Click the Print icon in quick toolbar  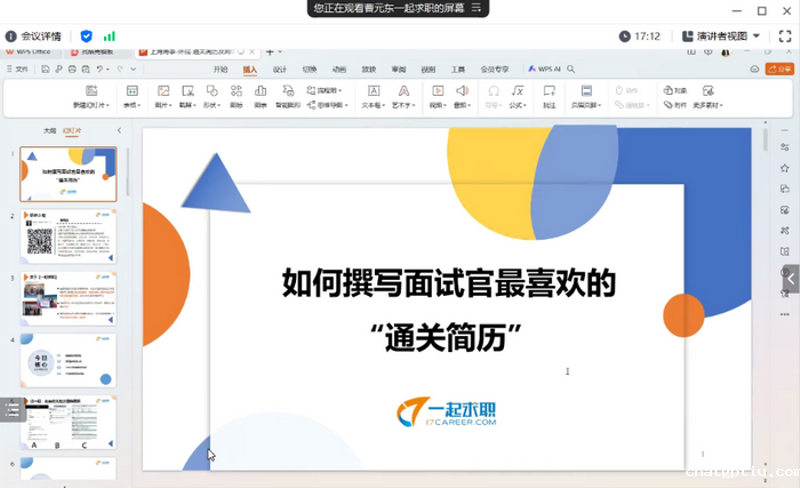click(x=72, y=69)
